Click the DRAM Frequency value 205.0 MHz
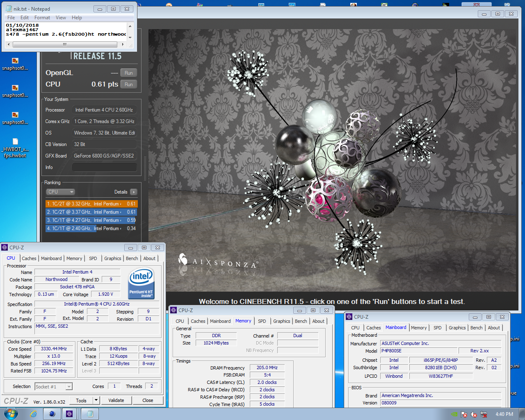525x420 pixels. (267, 367)
